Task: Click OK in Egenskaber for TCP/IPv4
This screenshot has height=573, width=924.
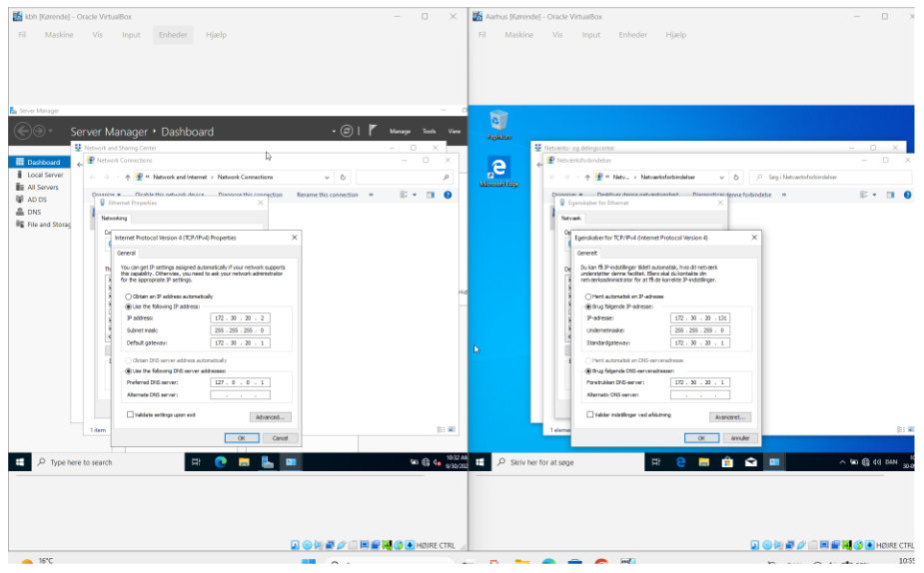Action: (x=701, y=438)
